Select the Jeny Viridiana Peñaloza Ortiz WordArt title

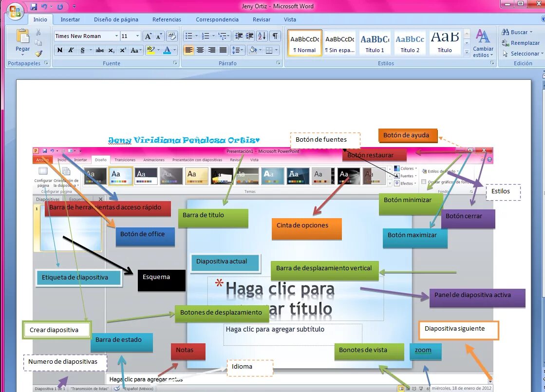point(184,140)
